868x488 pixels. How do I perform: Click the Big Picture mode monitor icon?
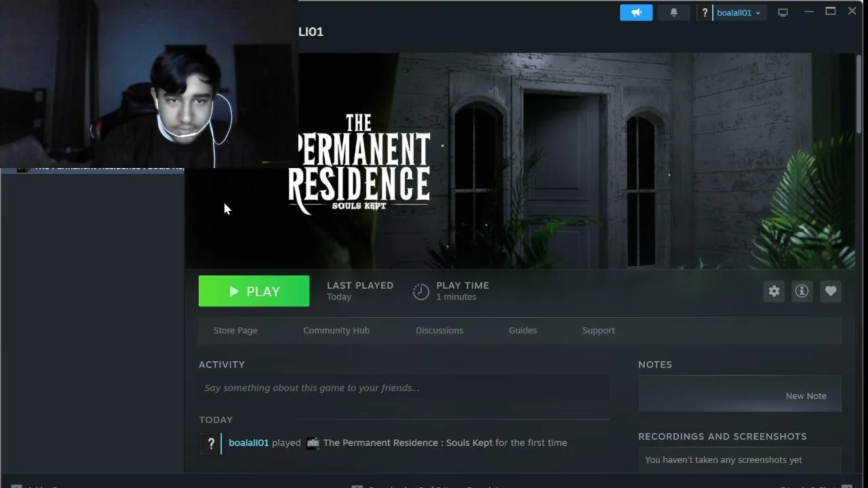coord(783,12)
